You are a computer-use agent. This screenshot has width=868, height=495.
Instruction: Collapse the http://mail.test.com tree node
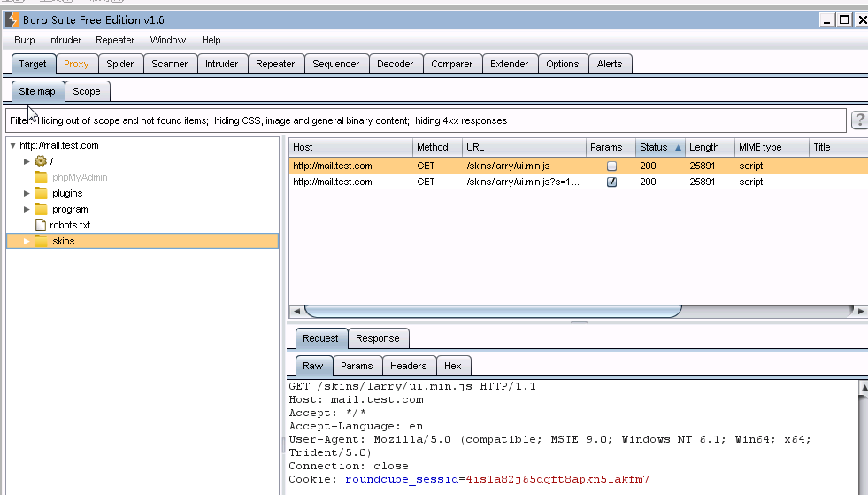(12, 145)
